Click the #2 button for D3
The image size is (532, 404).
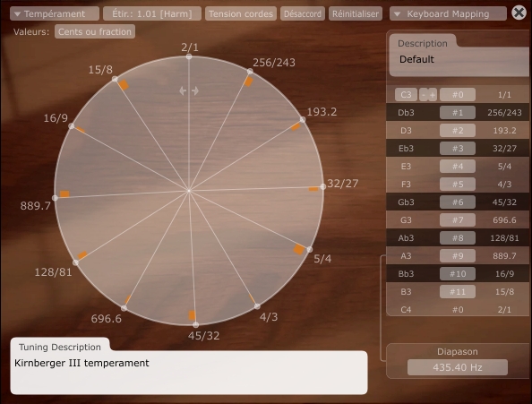point(458,131)
